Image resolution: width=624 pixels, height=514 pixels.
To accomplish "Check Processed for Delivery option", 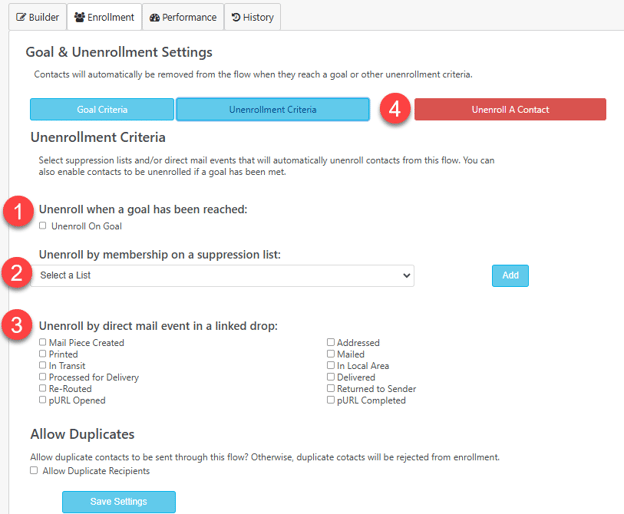I will tap(43, 377).
